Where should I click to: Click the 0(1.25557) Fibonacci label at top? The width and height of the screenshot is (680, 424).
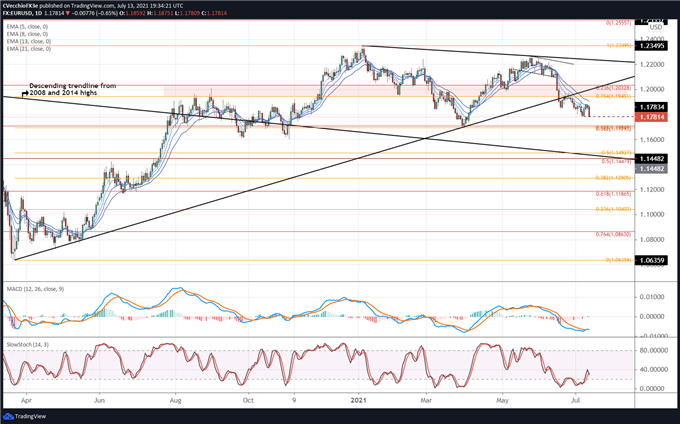[618, 22]
